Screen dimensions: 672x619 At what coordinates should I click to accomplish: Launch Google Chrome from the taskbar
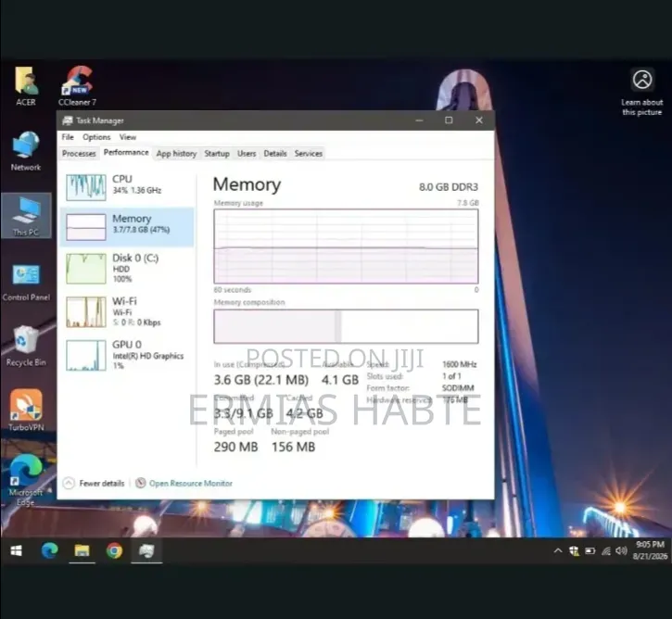[114, 550]
